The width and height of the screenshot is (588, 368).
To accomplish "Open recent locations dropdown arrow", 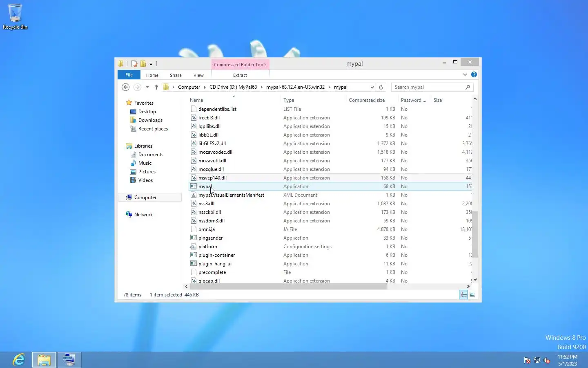I will coord(147,87).
